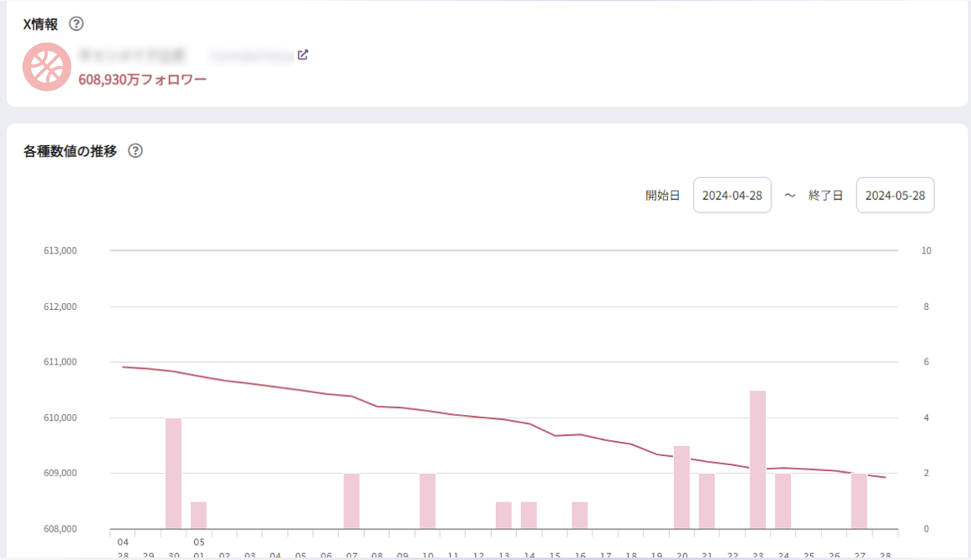Click the bar for May 07
The image size is (971, 560).
coord(351,501)
